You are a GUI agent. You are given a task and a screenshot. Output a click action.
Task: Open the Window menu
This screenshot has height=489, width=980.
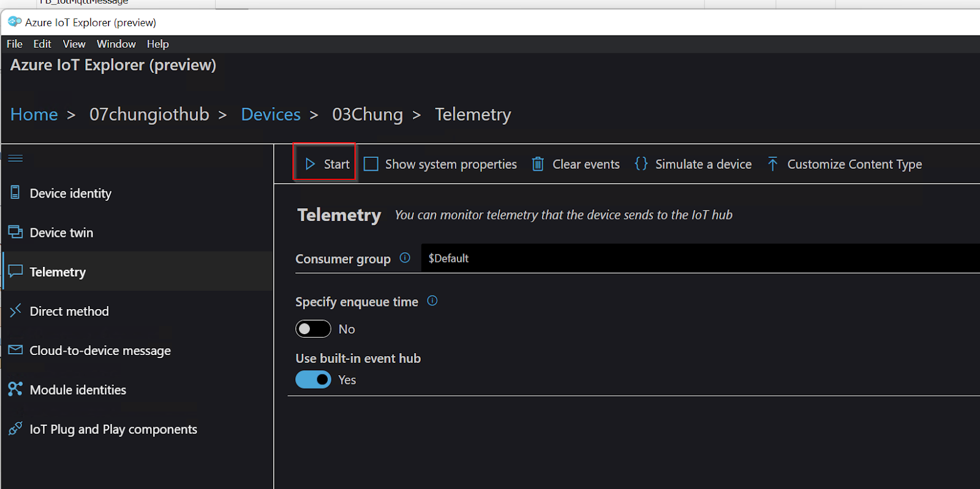pos(116,44)
